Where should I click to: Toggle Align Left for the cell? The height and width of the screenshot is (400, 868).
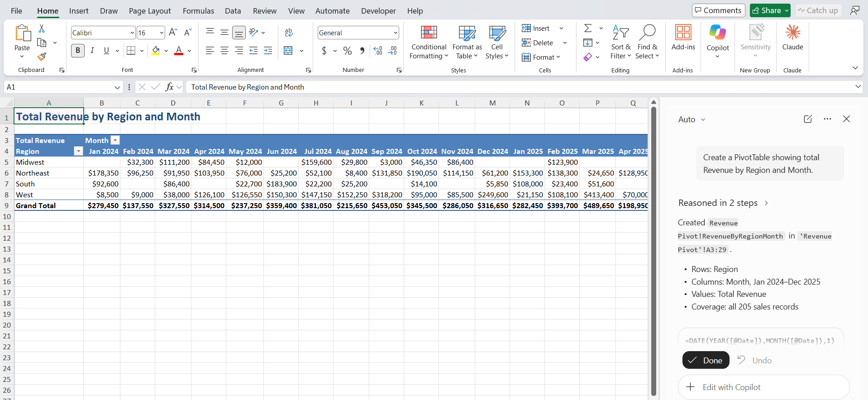coord(210,51)
